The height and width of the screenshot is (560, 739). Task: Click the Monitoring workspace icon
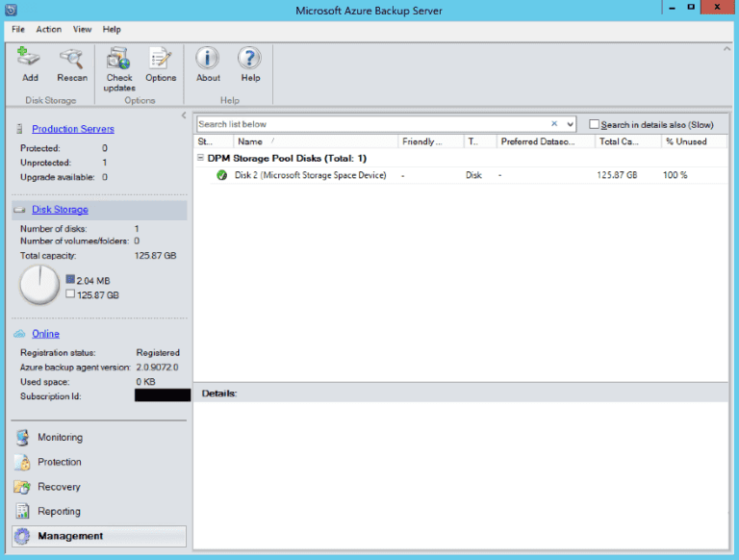22,438
